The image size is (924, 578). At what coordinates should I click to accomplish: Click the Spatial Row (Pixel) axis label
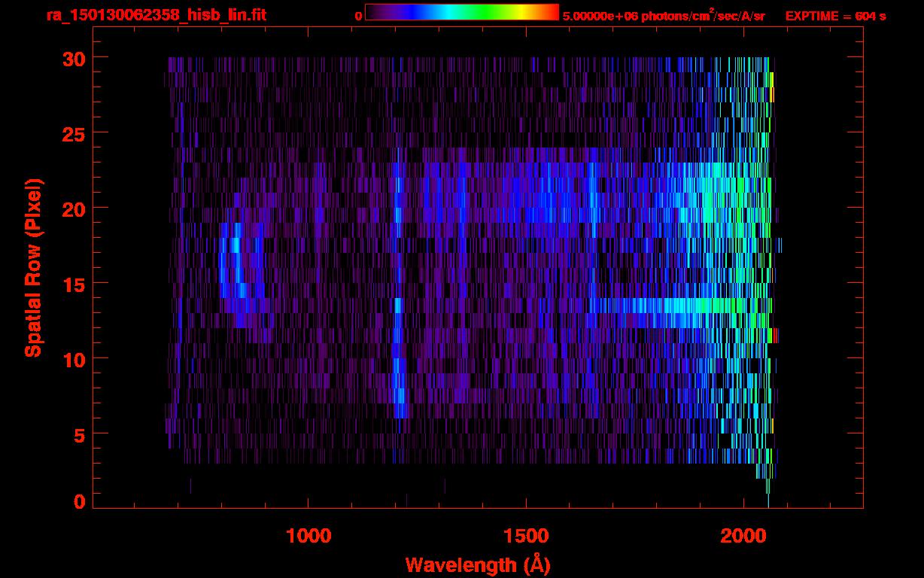[33, 268]
